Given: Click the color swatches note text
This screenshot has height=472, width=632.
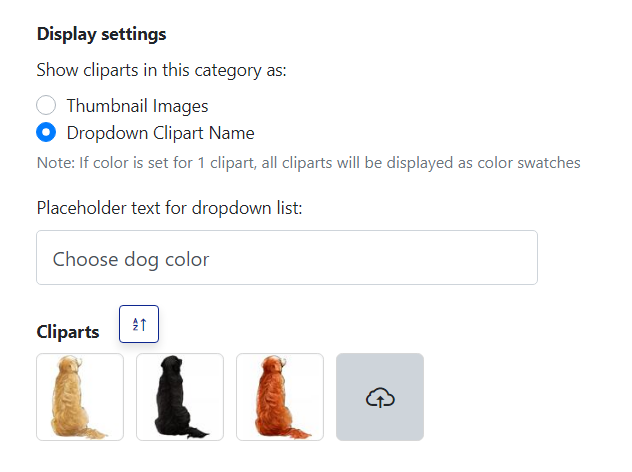Looking at the screenshot, I should point(308,163).
